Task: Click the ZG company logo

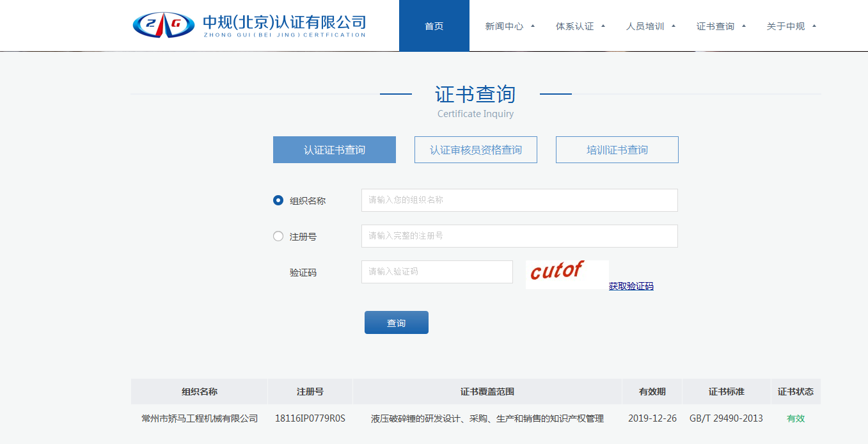Action: coord(164,25)
